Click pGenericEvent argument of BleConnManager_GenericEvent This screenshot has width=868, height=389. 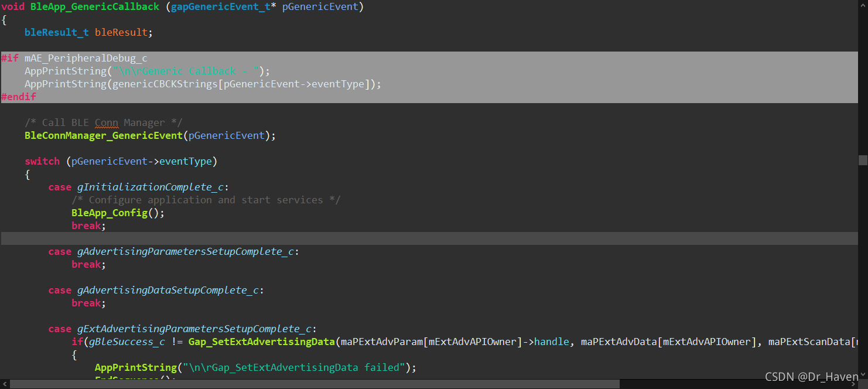point(226,135)
